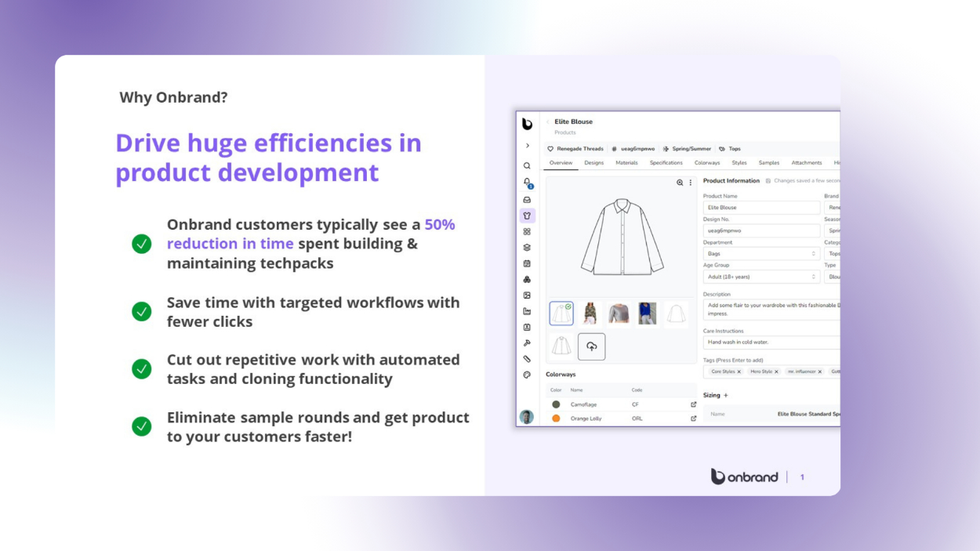The height and width of the screenshot is (551, 980).
Task: Select the floral blouse model photo thumbnail
Action: 590,314
